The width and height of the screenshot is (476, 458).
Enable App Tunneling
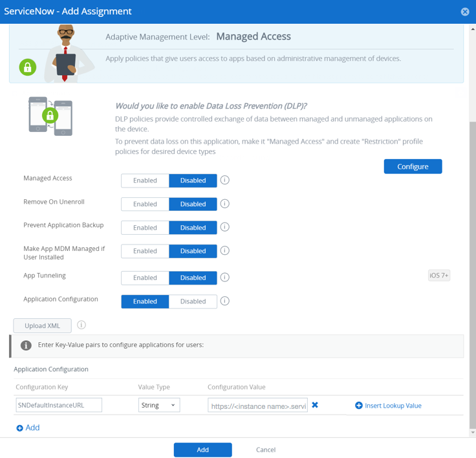click(145, 278)
